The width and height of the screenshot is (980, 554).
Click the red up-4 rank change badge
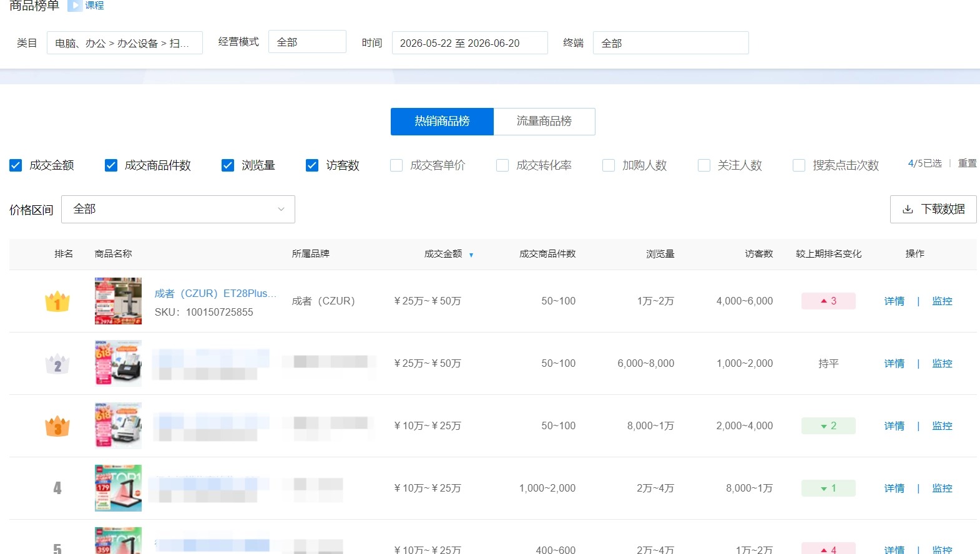point(828,550)
